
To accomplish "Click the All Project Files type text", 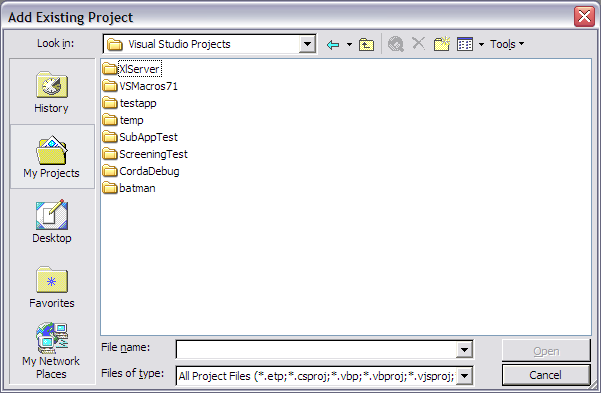I will 317,376.
